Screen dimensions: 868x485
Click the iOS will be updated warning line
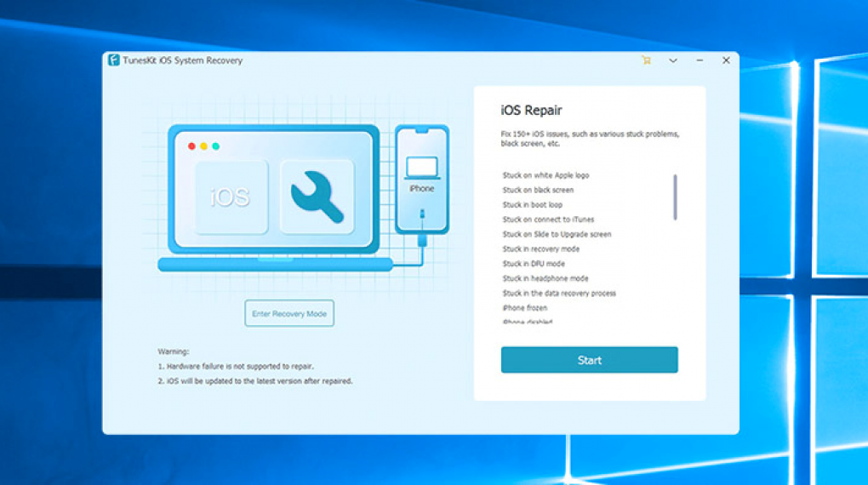(x=255, y=381)
